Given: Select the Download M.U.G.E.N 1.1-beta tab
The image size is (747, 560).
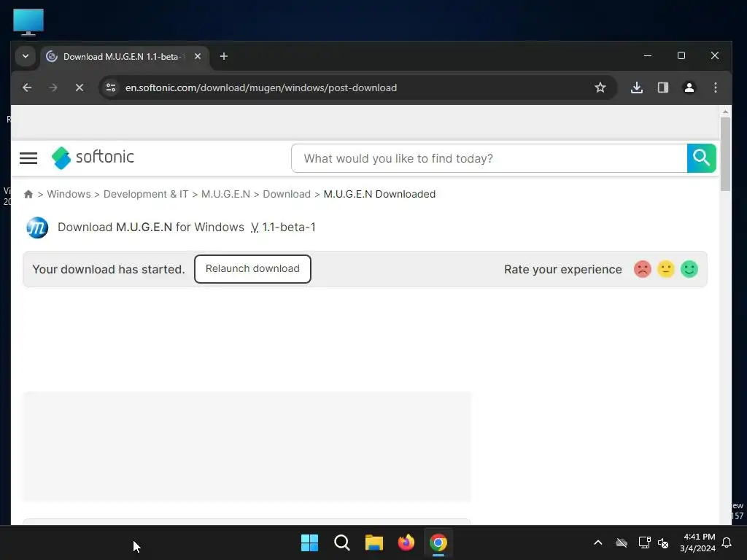Looking at the screenshot, I should [x=124, y=57].
